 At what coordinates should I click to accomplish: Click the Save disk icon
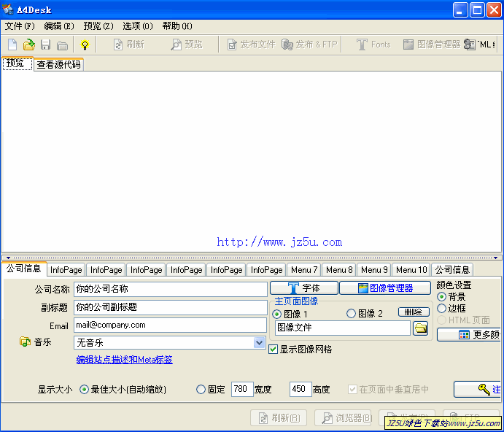click(x=45, y=45)
